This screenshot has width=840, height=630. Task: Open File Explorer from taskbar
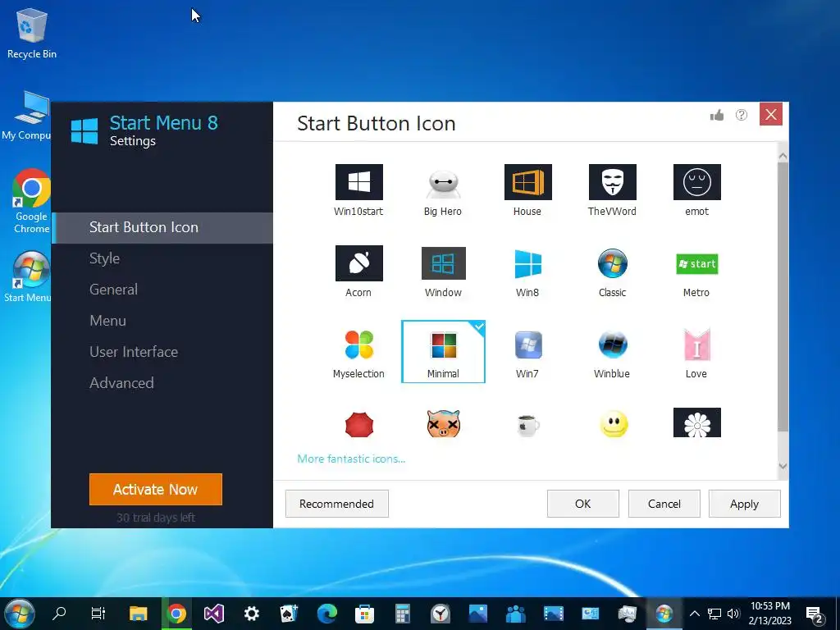(138, 614)
